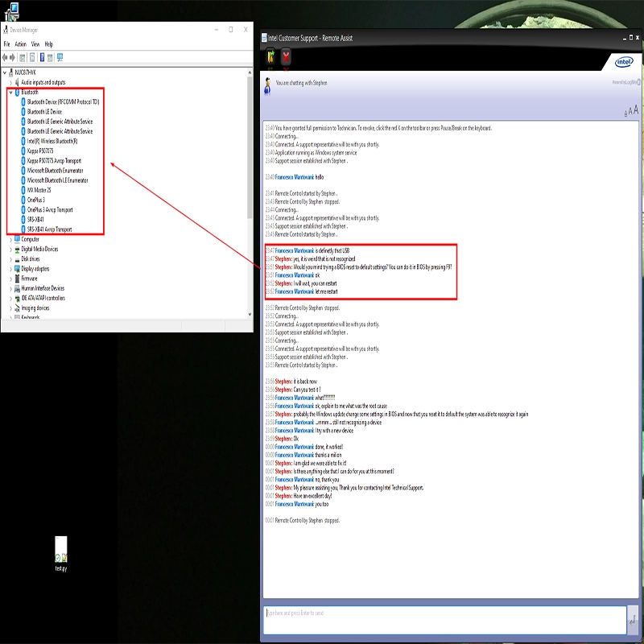The image size is (644, 644).
Task: Click the yellow-green toolbar icon in Remote Assist
Action: 270,56
